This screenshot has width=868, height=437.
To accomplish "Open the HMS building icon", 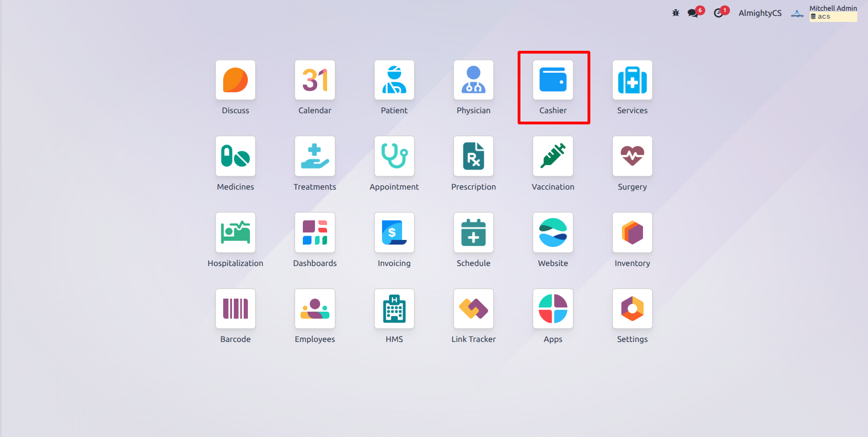I will coord(394,309).
